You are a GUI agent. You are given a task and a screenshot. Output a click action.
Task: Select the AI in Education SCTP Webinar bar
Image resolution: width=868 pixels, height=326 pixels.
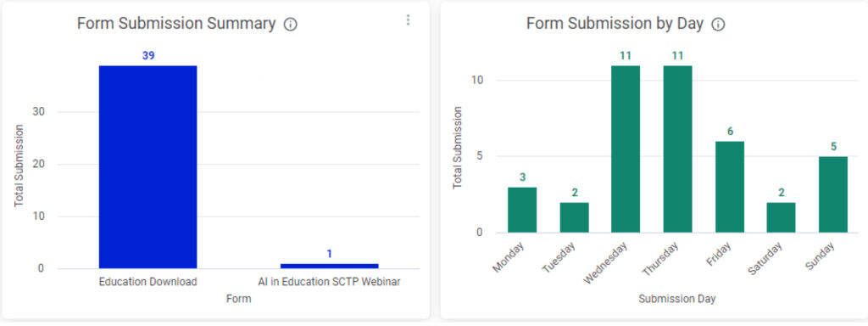(x=330, y=266)
